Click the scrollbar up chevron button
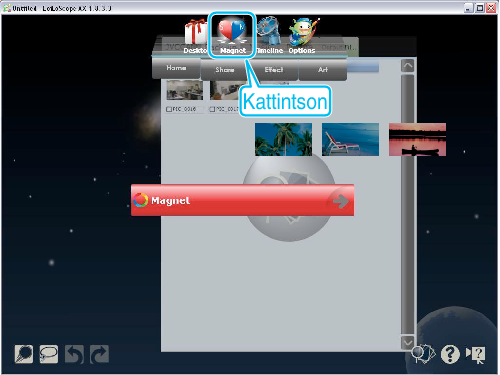 [x=408, y=66]
